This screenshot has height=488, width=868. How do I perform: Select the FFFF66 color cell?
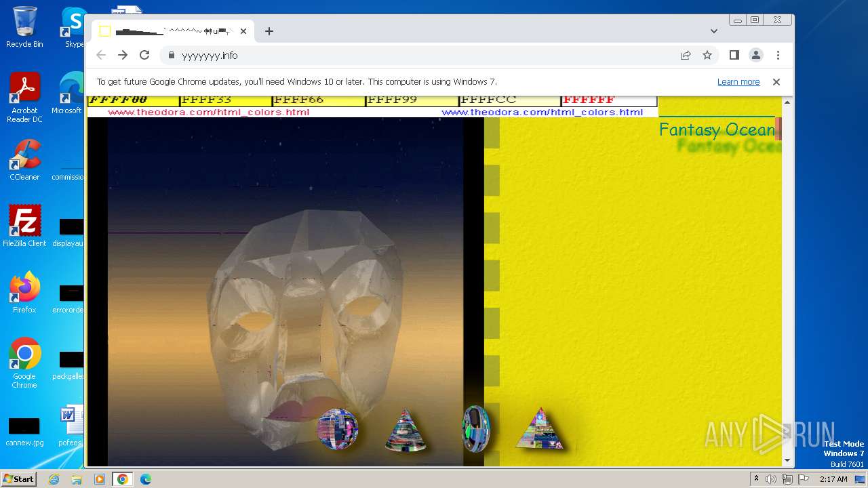[319, 100]
